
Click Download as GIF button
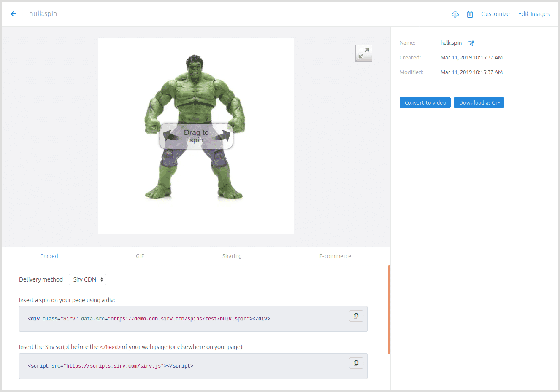pos(479,103)
